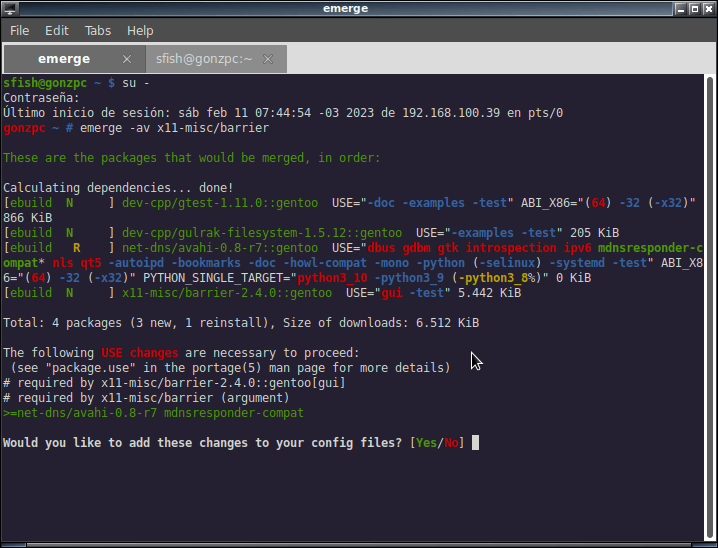This screenshot has width=718, height=548.
Task: Click the 'Contraseña:' prompt line
Action: [x=41, y=98]
